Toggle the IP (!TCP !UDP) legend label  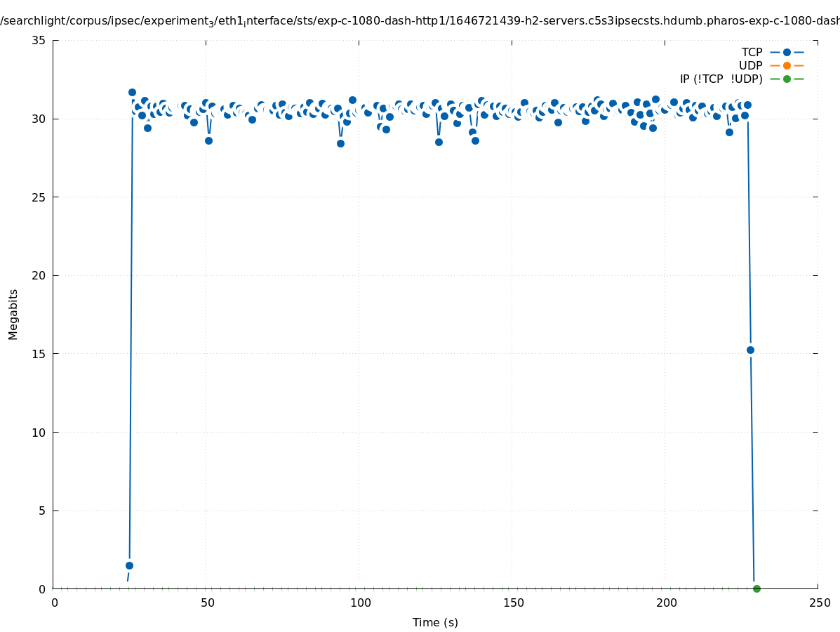721,79
